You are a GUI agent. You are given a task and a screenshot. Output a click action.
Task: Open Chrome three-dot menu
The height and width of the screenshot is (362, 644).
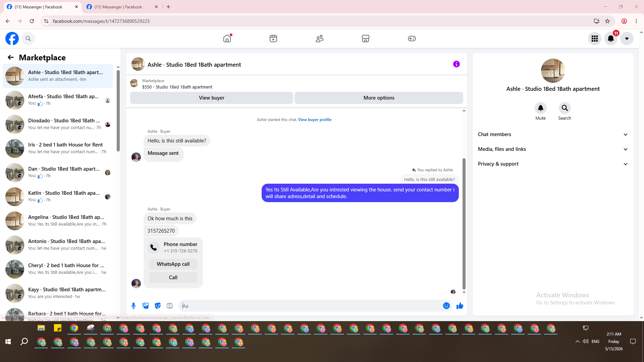point(636,21)
